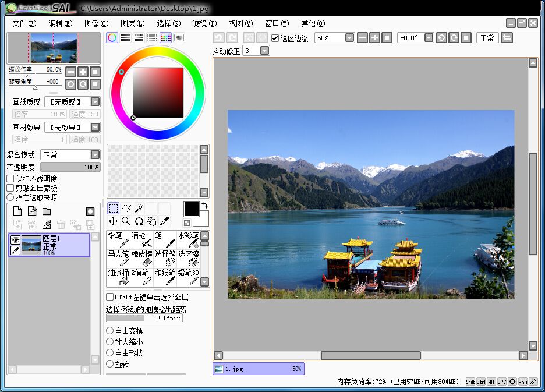Select the lasso selection tool

(x=126, y=209)
